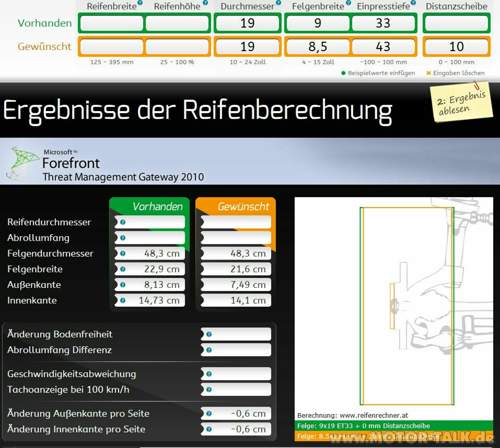The image size is (500, 448).
Task: Click Gewünscht Felgenbreite field showing 8,5
Action: 318,47
